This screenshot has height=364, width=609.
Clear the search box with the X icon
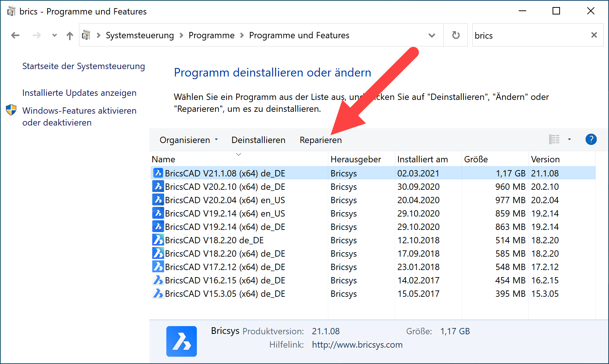tap(594, 35)
